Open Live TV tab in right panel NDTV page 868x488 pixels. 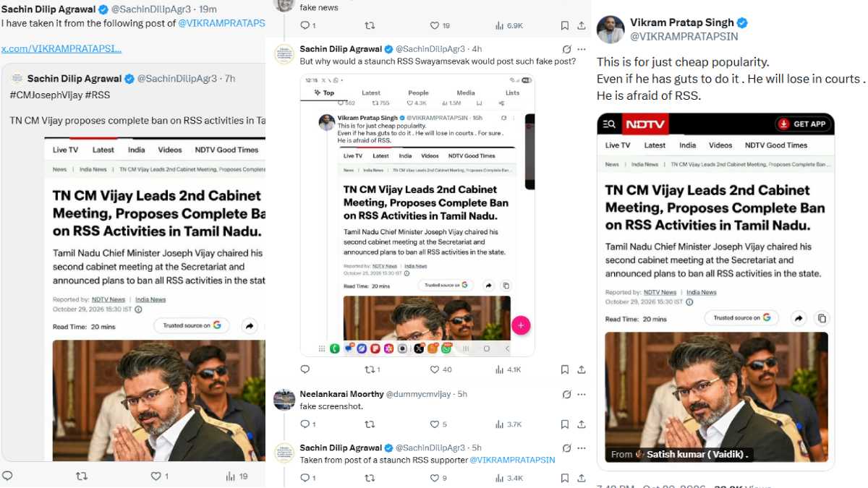[x=618, y=145]
